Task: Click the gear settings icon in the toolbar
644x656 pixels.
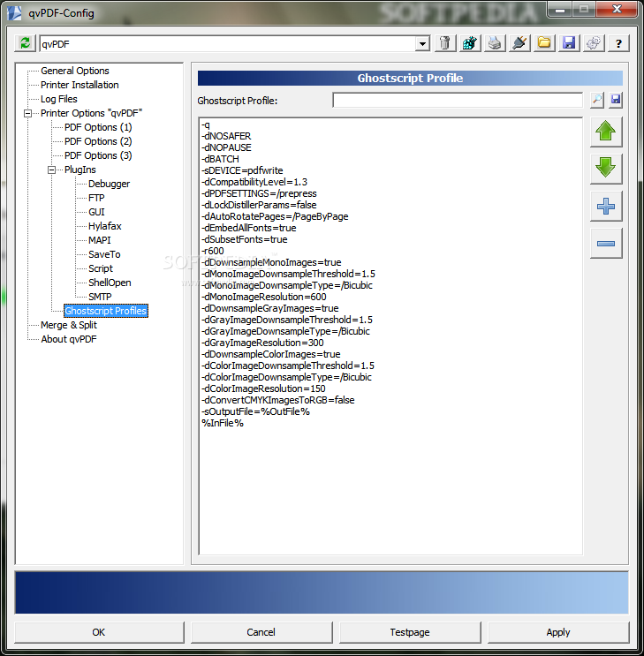Action: coord(594,43)
